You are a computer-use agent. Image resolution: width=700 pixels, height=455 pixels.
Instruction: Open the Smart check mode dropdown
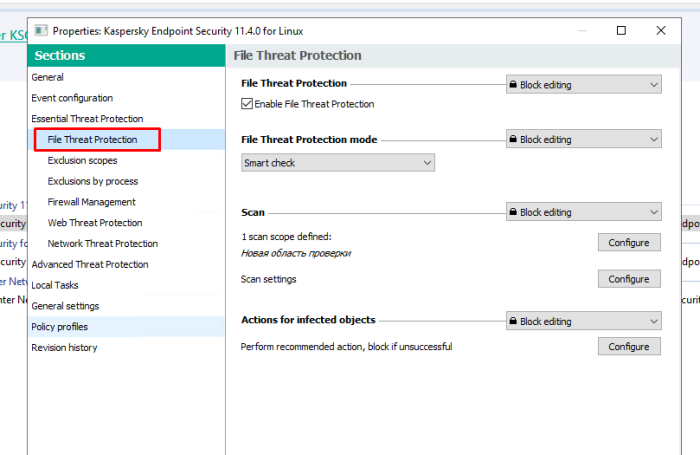pos(338,163)
